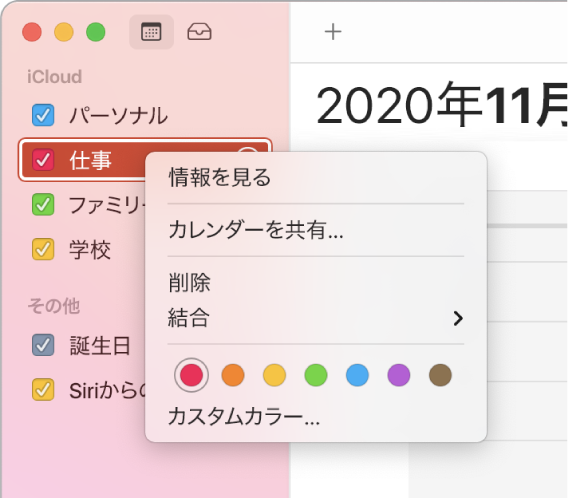Toggle the 学校 calendar checkbox
This screenshot has width=569, height=500.
tap(43, 249)
